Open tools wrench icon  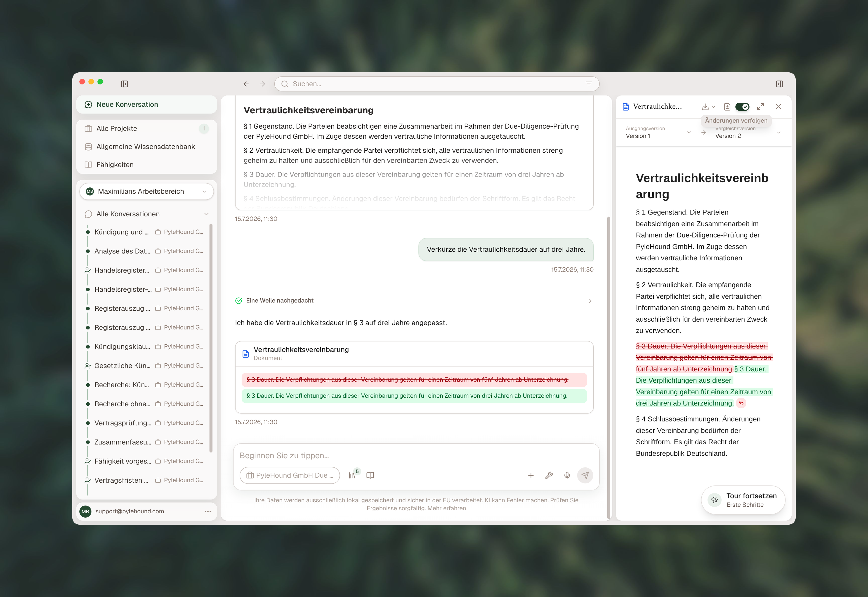(x=549, y=475)
